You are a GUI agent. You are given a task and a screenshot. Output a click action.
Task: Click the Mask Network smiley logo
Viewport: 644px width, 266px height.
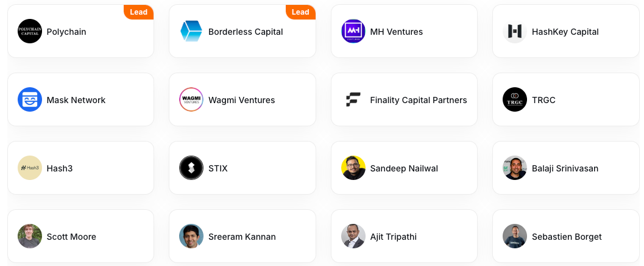(x=30, y=99)
